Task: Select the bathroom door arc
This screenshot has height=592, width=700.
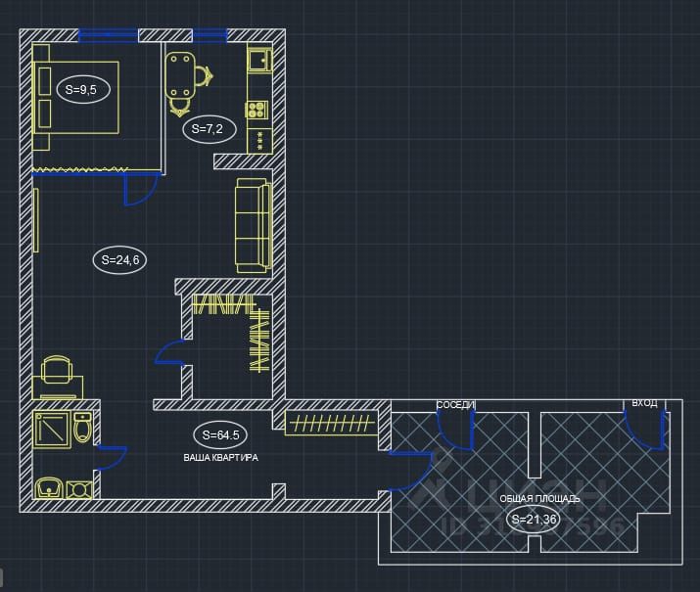Action: tap(112, 458)
